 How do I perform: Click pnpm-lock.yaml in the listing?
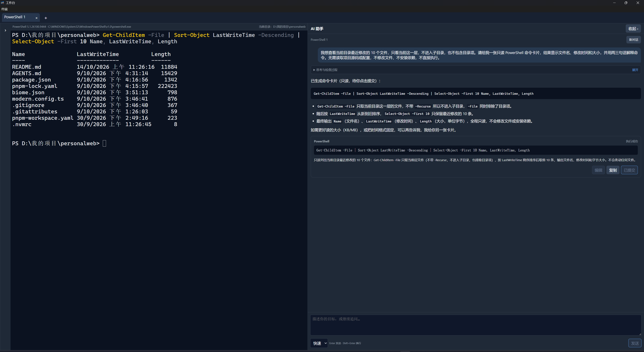click(x=35, y=86)
